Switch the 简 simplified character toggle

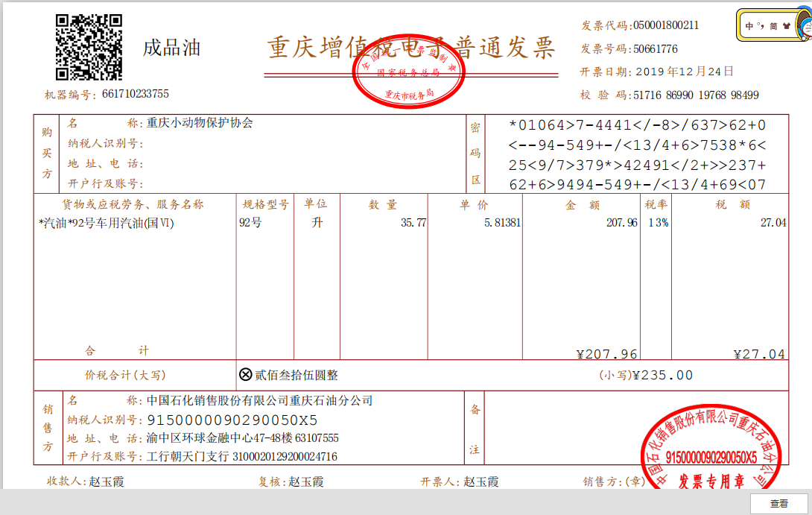[x=773, y=26]
